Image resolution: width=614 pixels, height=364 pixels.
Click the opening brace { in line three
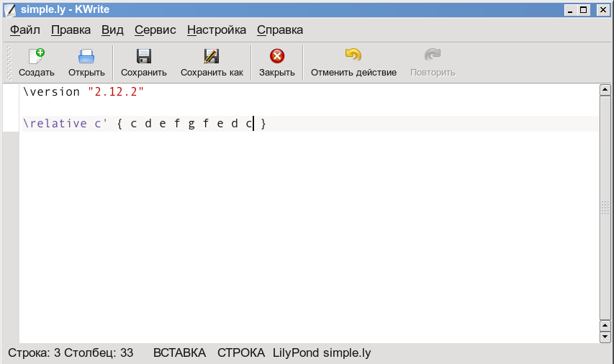[x=119, y=123]
